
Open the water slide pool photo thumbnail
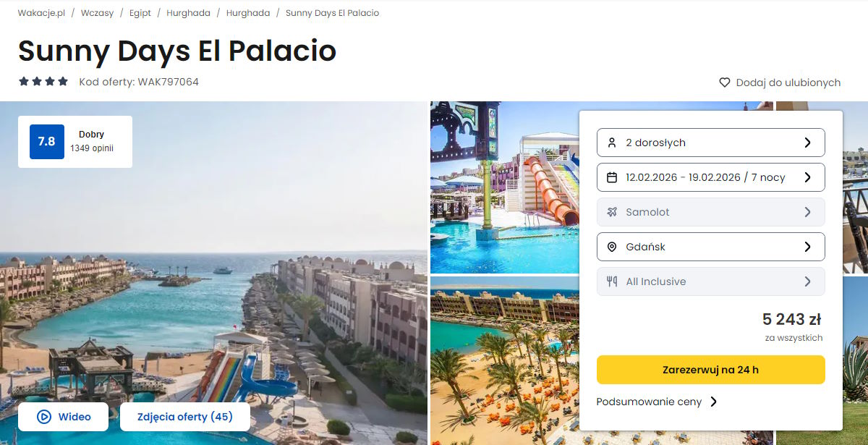point(504,187)
